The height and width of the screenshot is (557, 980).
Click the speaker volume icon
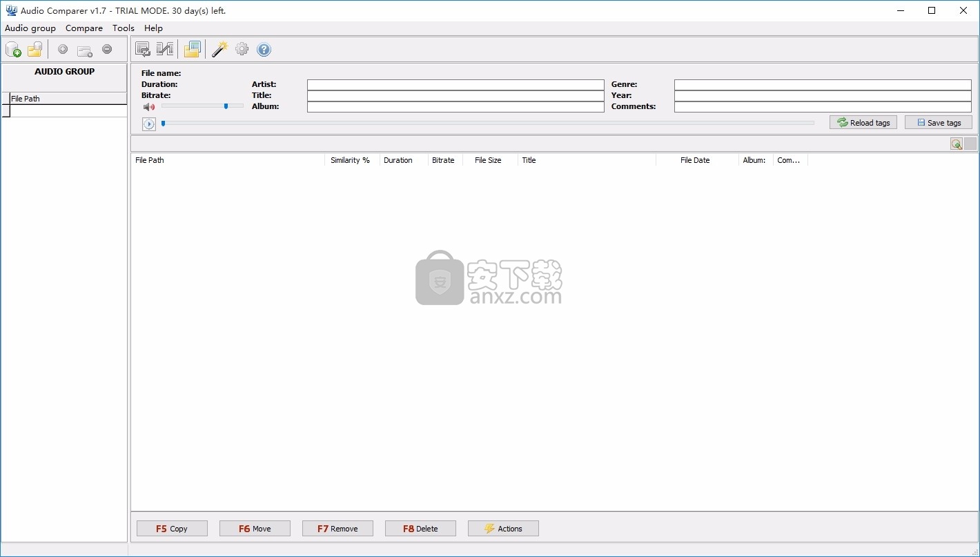point(148,106)
